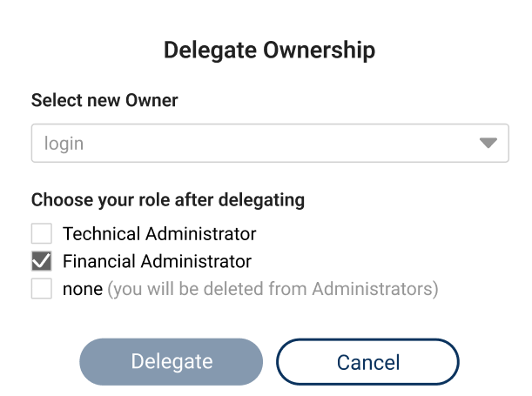Image resolution: width=532 pixels, height=396 pixels.
Task: Open the owner combo box showing "login"
Action: pyautogui.click(x=269, y=144)
